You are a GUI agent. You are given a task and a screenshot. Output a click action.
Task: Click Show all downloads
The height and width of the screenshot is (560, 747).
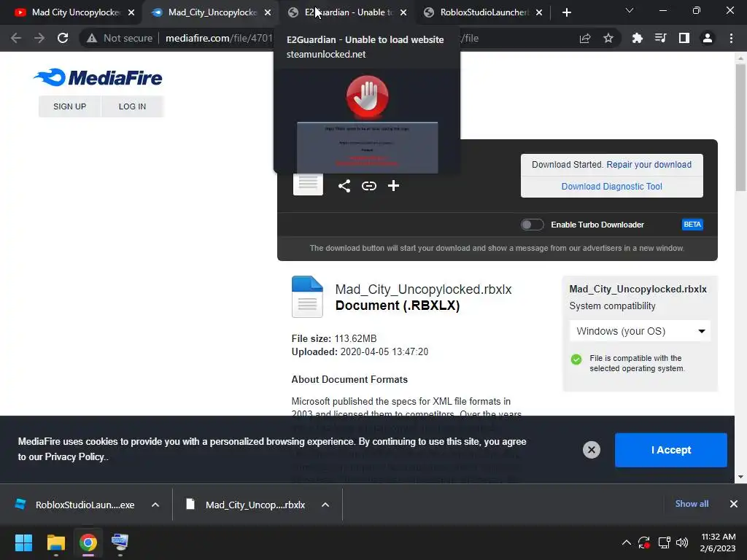692,504
